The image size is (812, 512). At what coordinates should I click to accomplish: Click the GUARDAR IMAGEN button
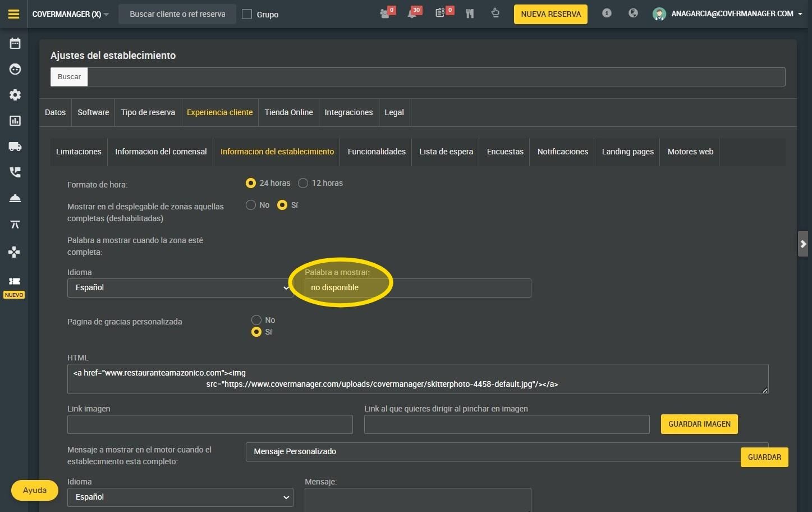coord(699,424)
